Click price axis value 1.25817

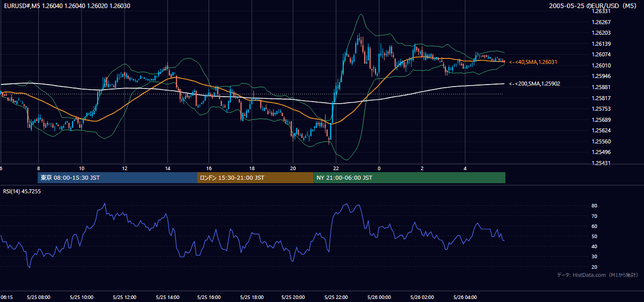click(601, 98)
